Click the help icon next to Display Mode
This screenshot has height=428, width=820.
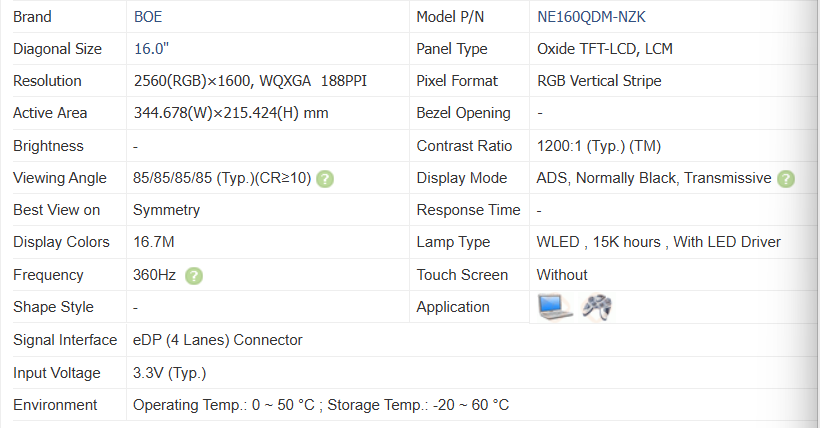[x=785, y=179]
